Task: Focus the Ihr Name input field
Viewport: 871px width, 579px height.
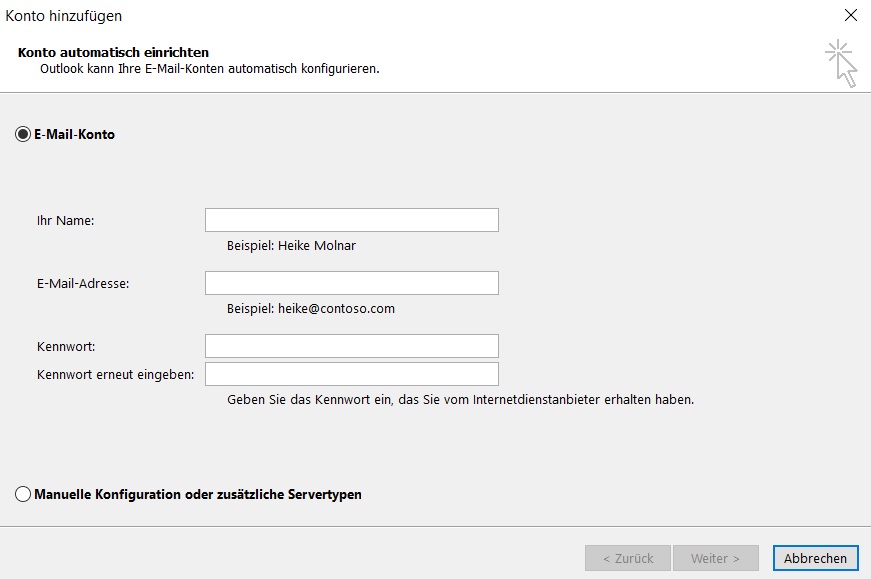Action: pos(352,220)
